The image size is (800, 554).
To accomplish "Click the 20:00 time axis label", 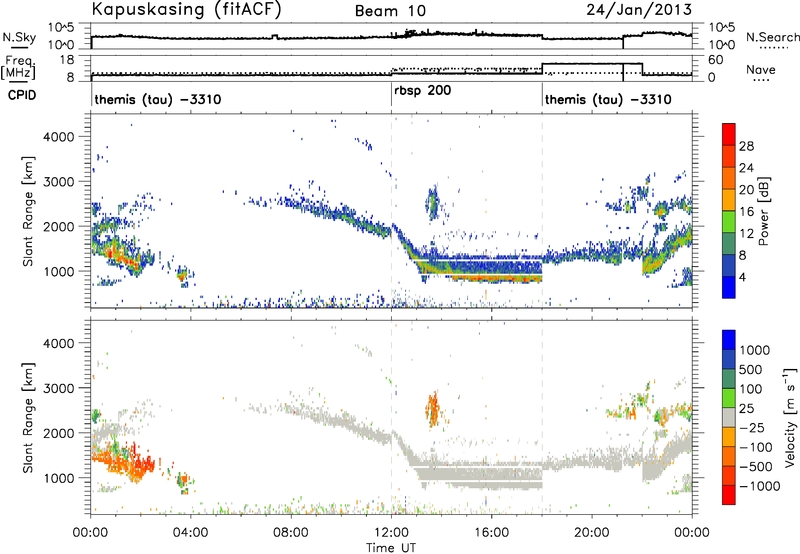I will coord(591,533).
